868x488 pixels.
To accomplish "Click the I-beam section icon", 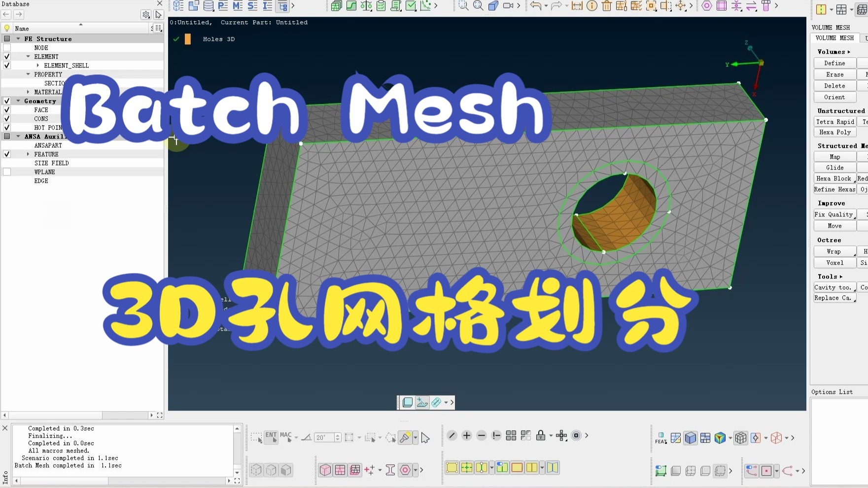I will click(x=390, y=470).
